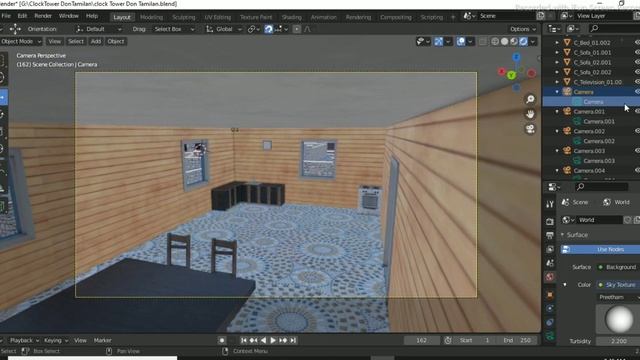Open the Object properties orange square icon
This screenshot has width=640, height=360.
pos(550,294)
